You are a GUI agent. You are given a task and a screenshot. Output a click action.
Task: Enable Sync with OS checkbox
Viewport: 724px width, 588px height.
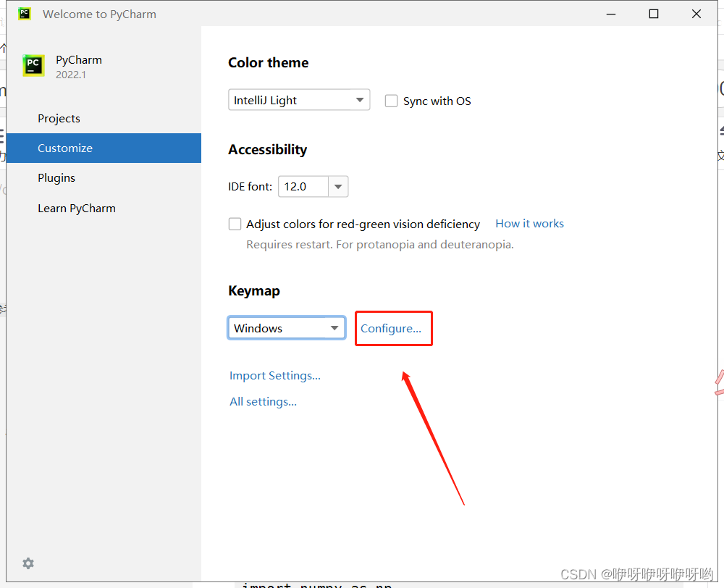coord(391,101)
